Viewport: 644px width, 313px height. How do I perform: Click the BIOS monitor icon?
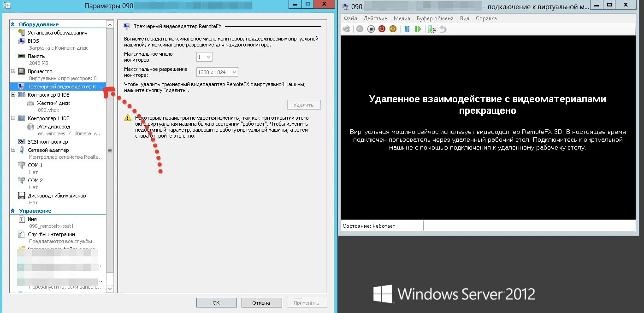[x=22, y=41]
